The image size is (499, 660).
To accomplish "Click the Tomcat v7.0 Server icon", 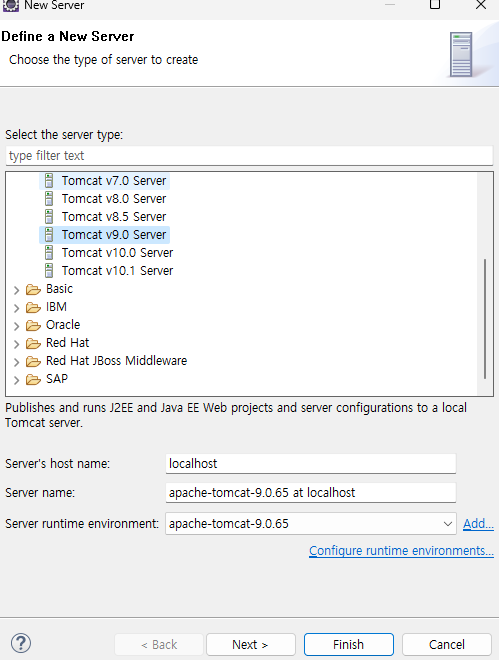I will (x=49, y=181).
